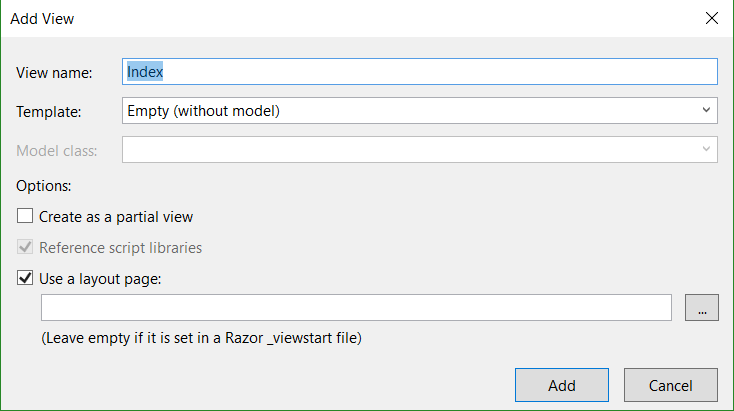Click the Template dropdown arrow
Screen dimensions: 734x411
[x=706, y=111]
